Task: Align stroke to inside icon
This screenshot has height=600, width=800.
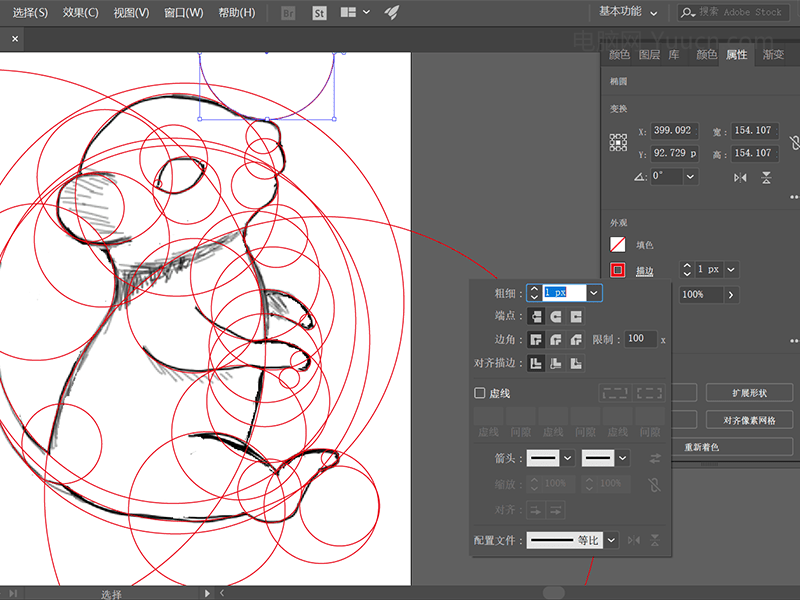Action: click(556, 363)
